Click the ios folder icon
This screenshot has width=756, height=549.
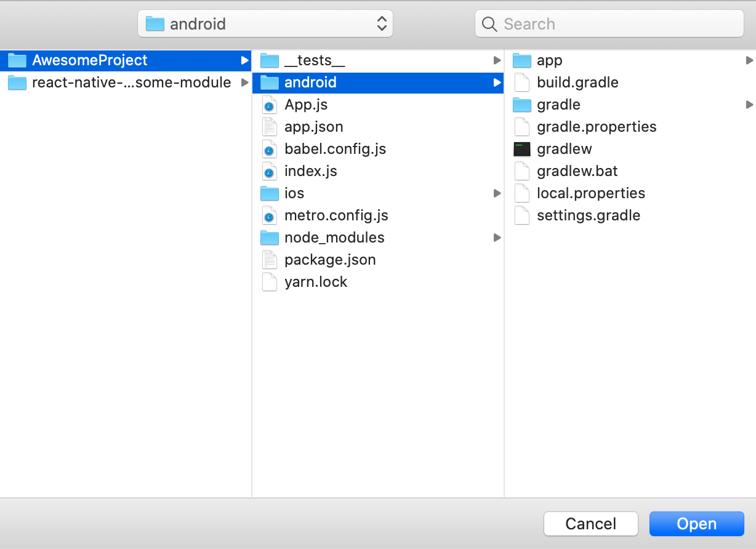(x=270, y=193)
